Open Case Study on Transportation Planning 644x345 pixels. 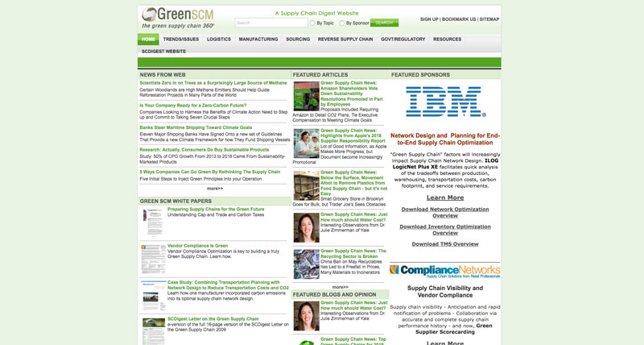[228, 285]
